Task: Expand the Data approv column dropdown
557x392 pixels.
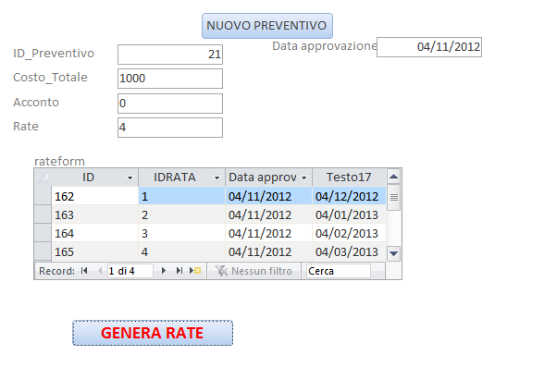Action: pyautogui.click(x=303, y=178)
